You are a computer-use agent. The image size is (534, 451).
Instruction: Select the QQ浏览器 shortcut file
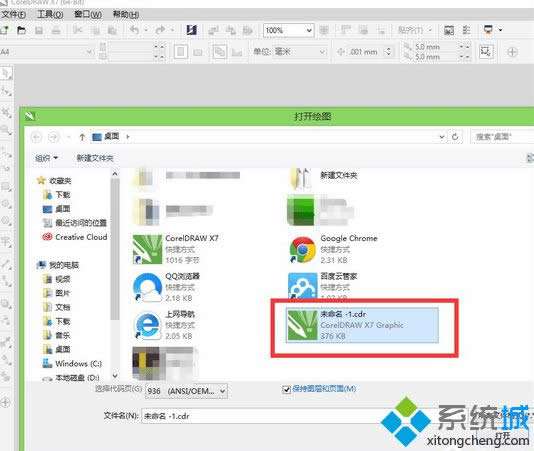click(167, 287)
